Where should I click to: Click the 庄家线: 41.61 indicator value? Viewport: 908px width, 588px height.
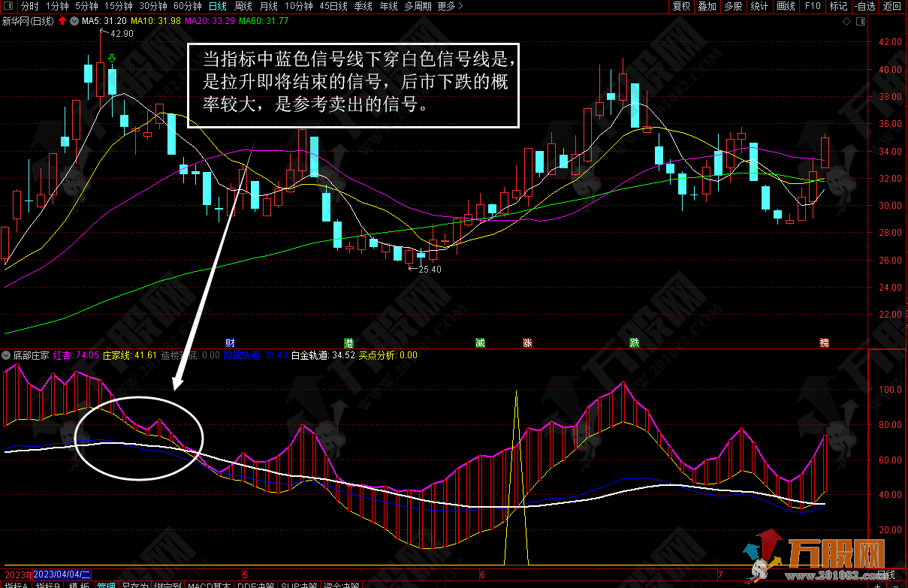pos(129,355)
